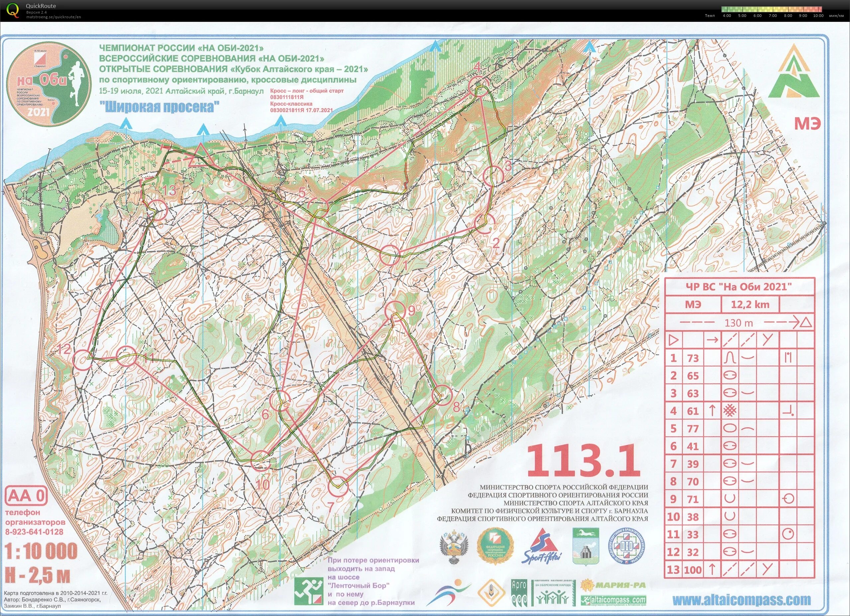Click the Sport Altai logo
The height and width of the screenshot is (616, 850).
click(542, 547)
